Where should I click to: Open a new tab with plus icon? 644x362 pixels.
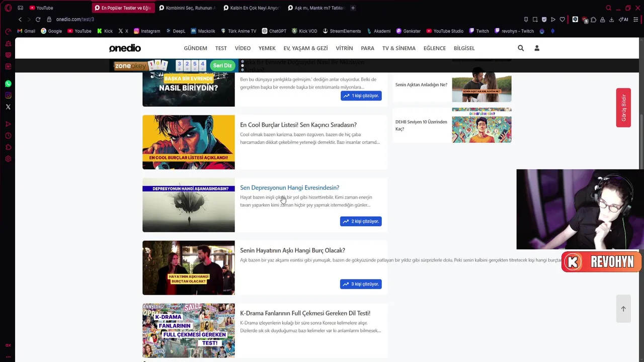click(x=353, y=8)
